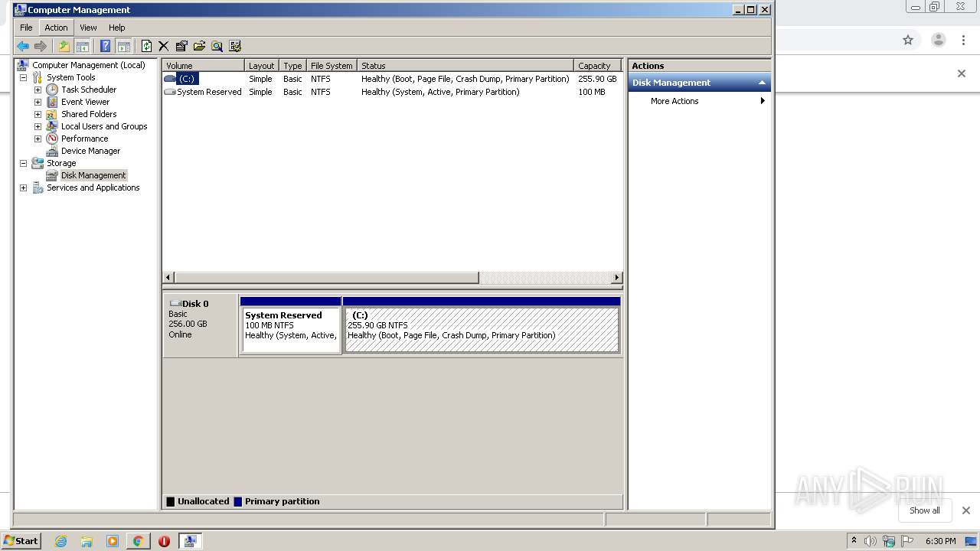Viewport: 980px width, 551px height.
Task: Expand the Event Viewer plus box
Action: 38,102
